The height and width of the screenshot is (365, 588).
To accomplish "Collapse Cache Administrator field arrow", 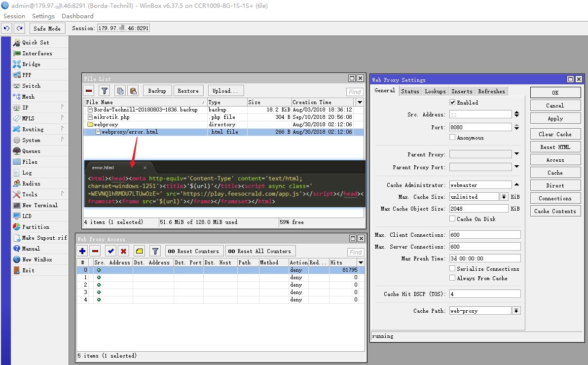I will pyautogui.click(x=517, y=184).
